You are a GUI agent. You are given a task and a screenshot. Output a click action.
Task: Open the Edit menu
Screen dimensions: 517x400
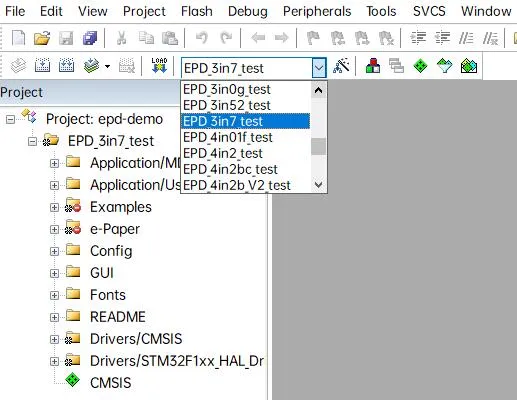[x=51, y=11]
